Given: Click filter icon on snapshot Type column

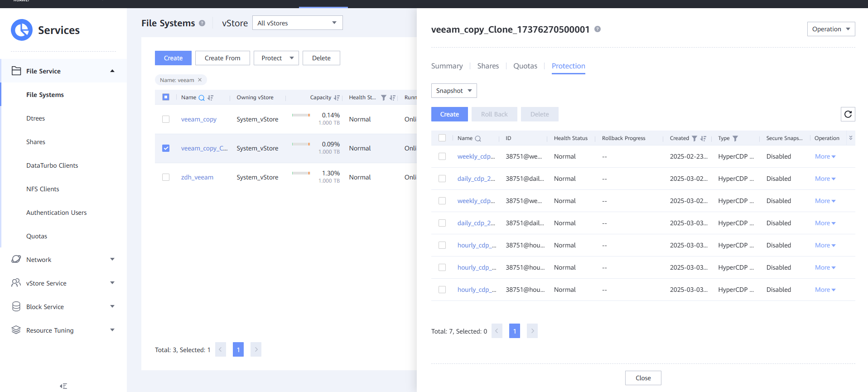Looking at the screenshot, I should point(735,139).
